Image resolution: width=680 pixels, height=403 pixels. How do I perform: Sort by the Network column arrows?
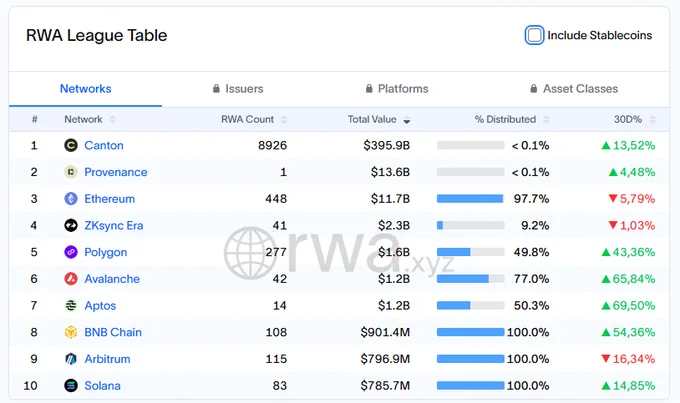pos(113,119)
